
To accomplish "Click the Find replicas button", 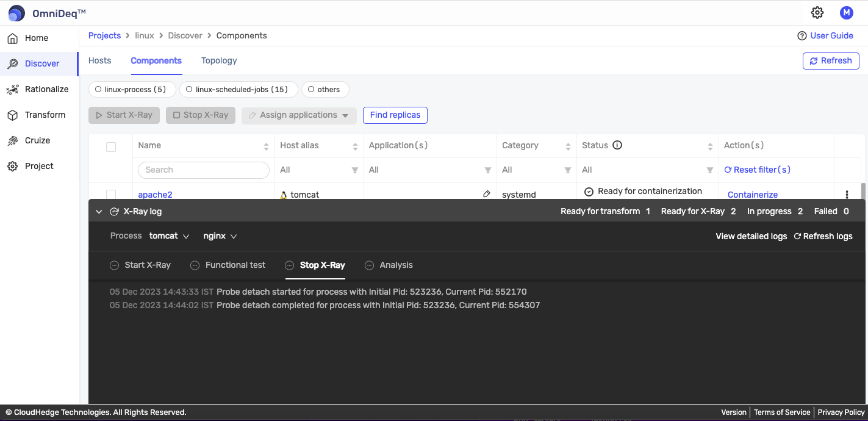I will click(x=395, y=115).
